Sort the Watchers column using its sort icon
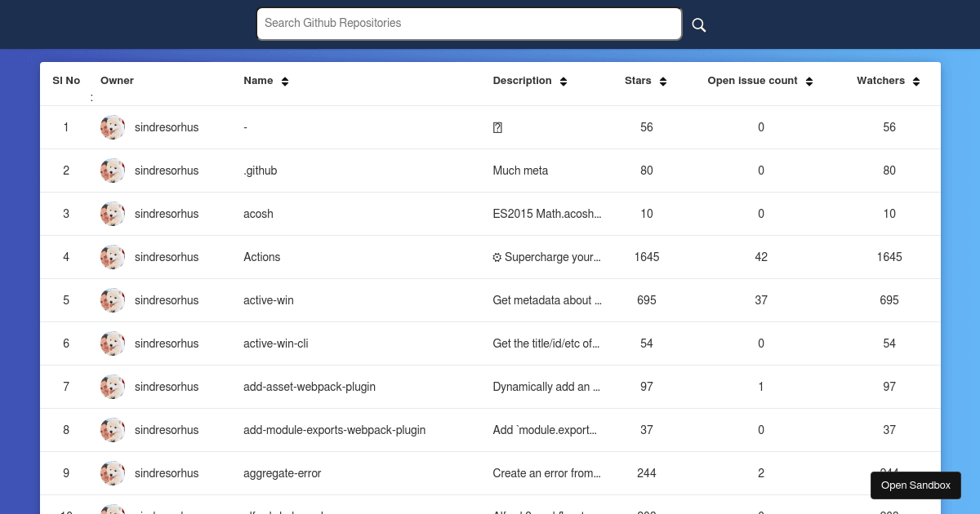Viewport: 980px width, 514px height. pos(915,81)
